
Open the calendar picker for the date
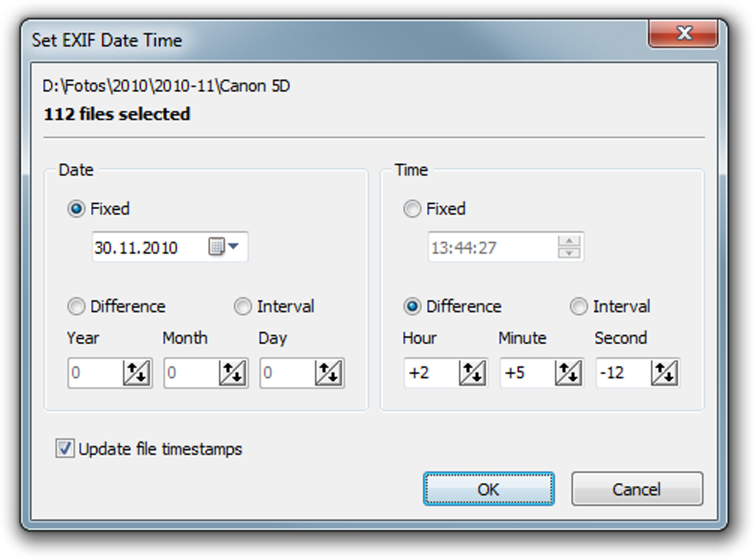pyautogui.click(x=224, y=246)
